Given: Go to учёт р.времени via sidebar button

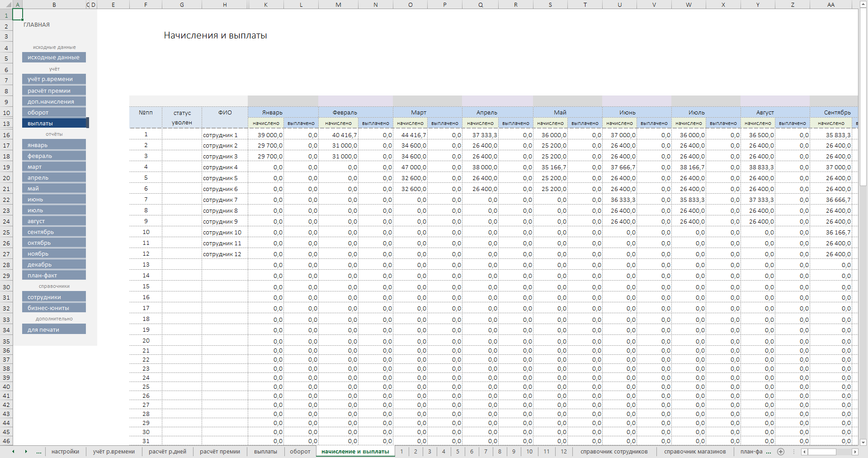Looking at the screenshot, I should [x=54, y=79].
